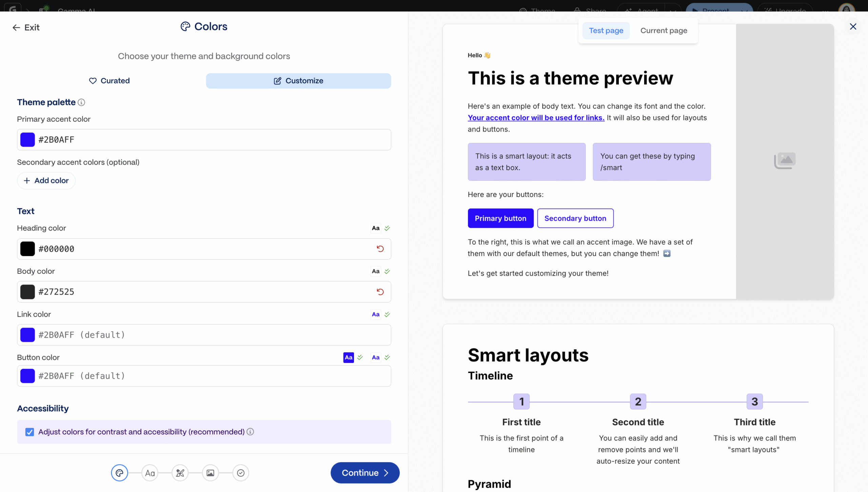Image resolution: width=868 pixels, height=492 pixels.
Task: Reset the body color to default
Action: pos(380,292)
